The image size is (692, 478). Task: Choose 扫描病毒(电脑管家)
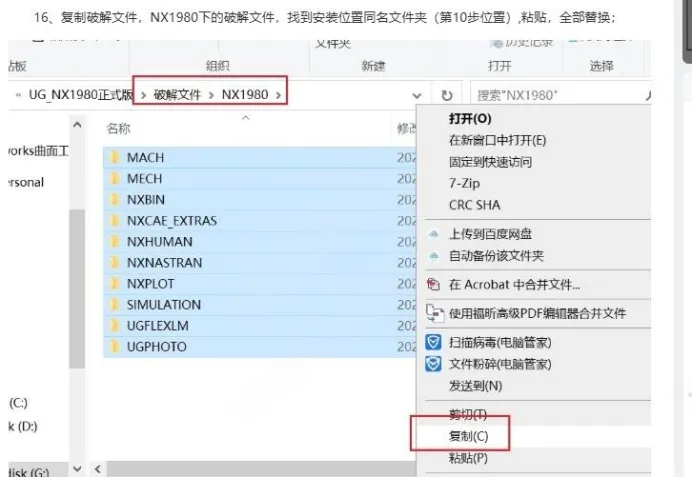click(x=500, y=343)
